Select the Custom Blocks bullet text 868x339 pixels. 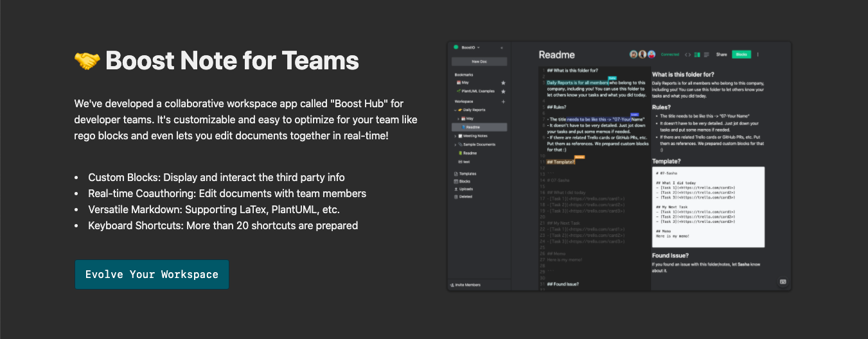[x=217, y=177]
